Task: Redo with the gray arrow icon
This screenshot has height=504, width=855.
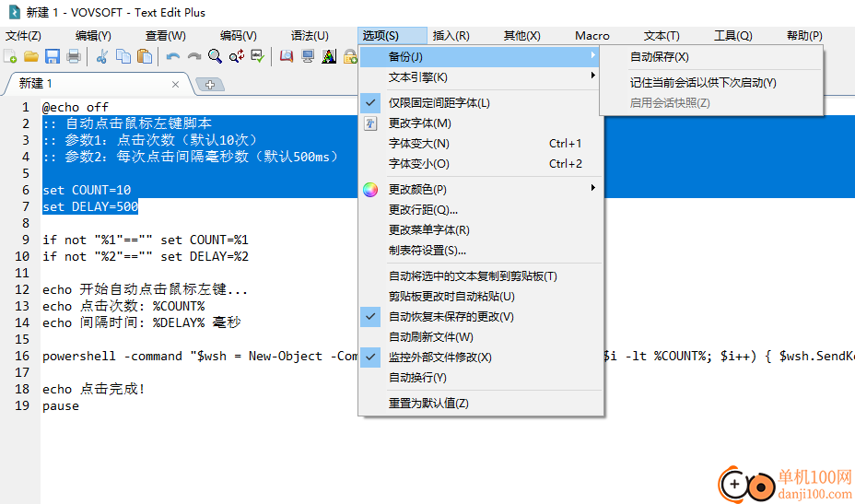Action: (x=194, y=55)
